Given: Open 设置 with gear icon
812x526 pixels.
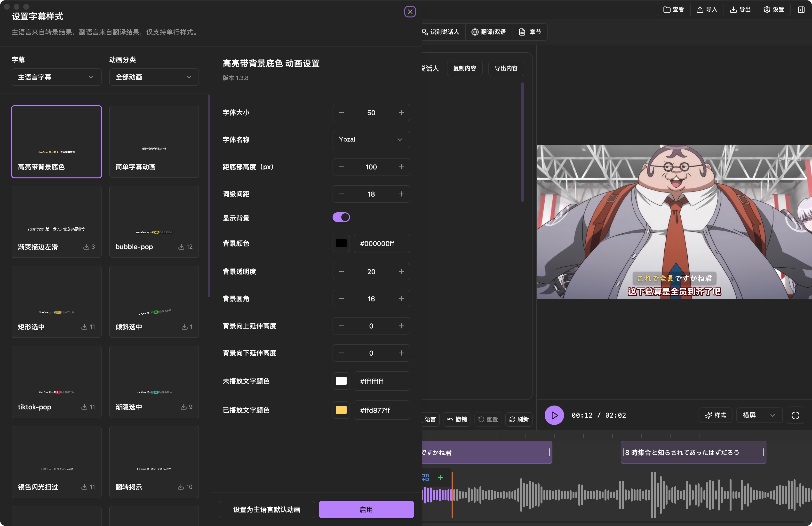Looking at the screenshot, I should click(774, 9).
